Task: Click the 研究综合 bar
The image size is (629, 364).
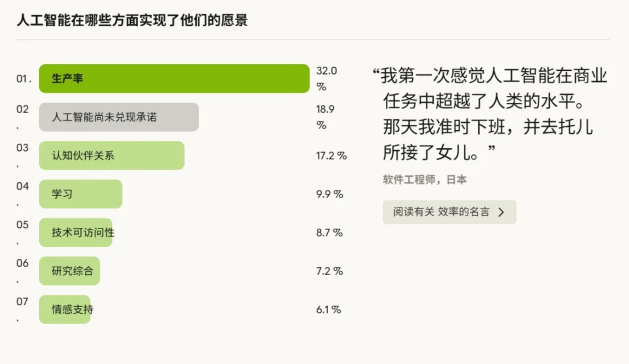Action: 69,270
